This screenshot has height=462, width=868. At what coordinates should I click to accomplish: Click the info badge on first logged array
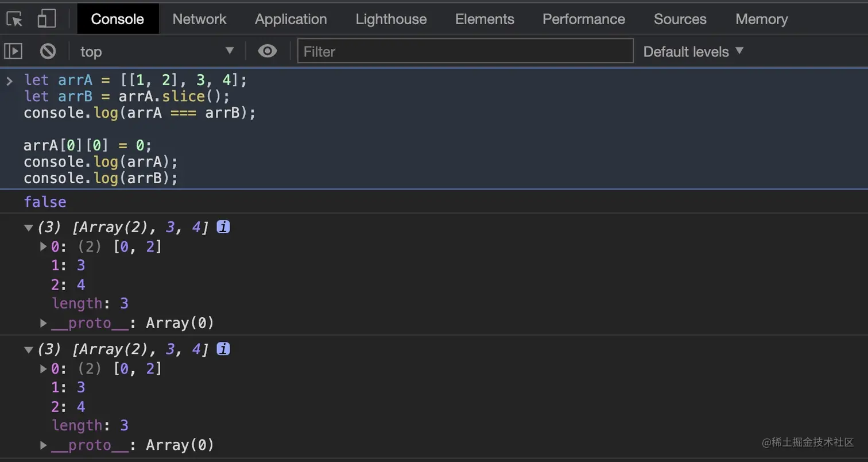(223, 227)
